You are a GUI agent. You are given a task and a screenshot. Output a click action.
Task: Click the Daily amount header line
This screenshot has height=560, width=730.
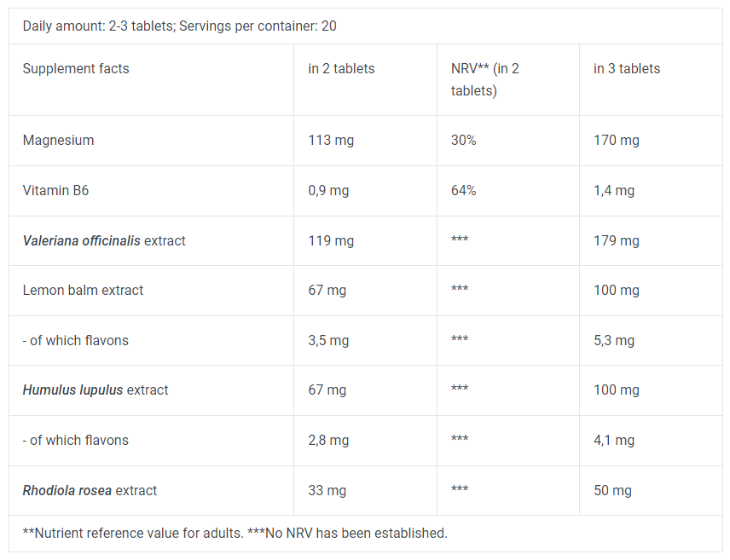coord(179,26)
